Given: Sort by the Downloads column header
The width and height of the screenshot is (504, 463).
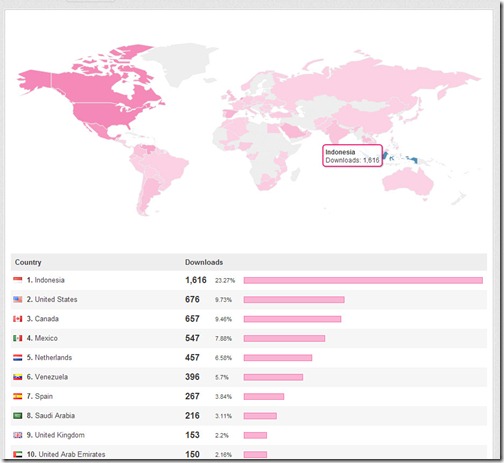Looking at the screenshot, I should point(204,262).
